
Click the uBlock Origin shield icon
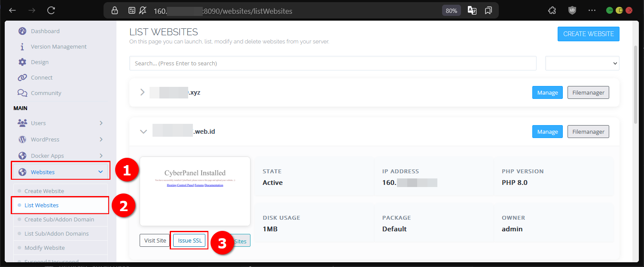[x=572, y=10]
